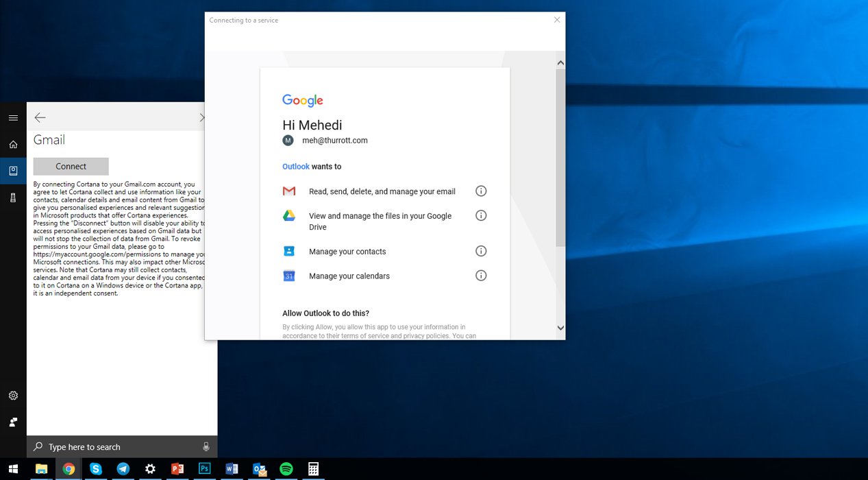Open File Explorer from the taskbar

[x=41, y=469]
